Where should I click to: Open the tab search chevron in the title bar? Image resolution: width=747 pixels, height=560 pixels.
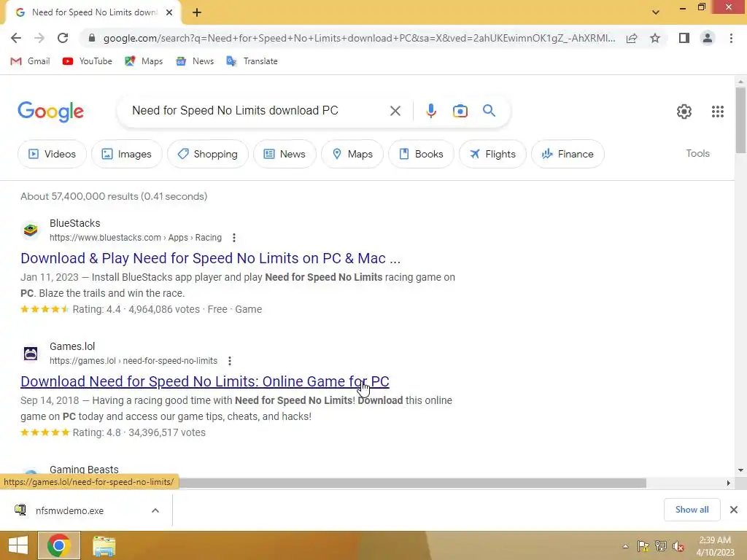coord(656,12)
